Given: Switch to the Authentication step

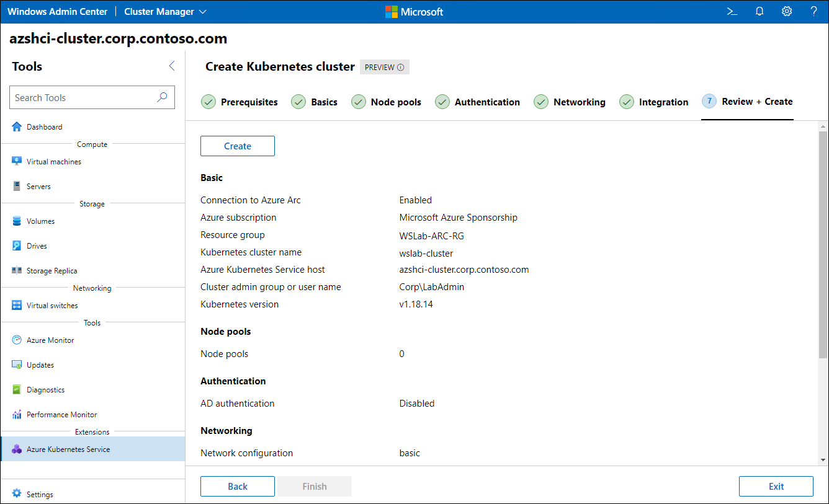Looking at the screenshot, I should 477,102.
